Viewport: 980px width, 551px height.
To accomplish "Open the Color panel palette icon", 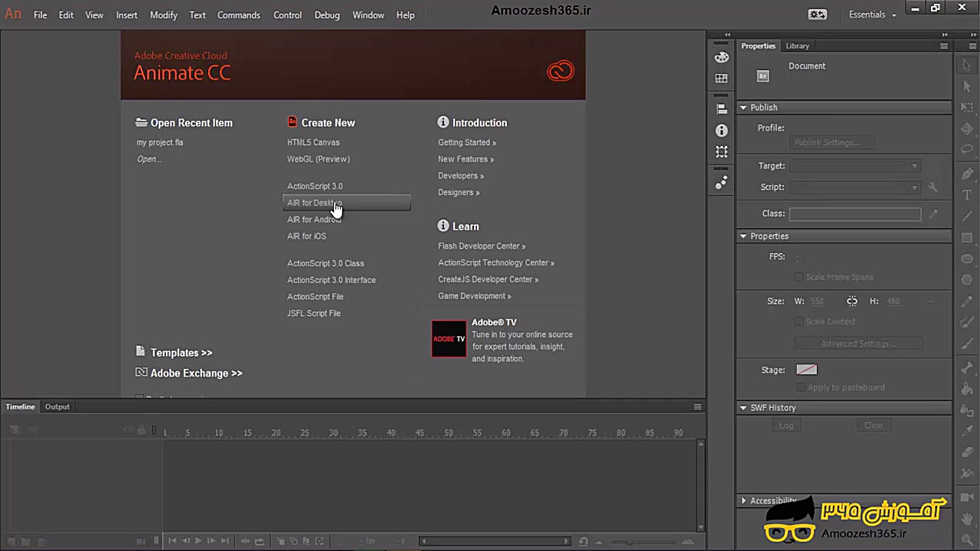I will [x=721, y=57].
